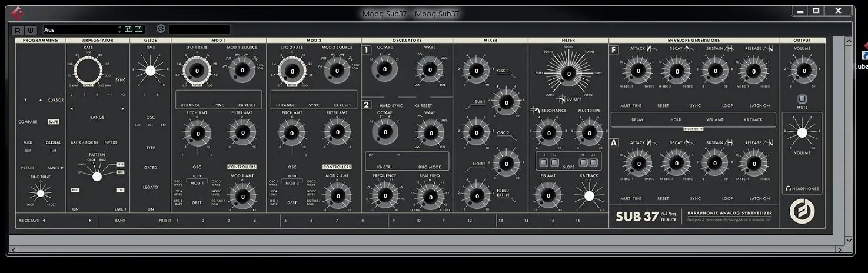Click the Compare button in Programming

pos(28,122)
